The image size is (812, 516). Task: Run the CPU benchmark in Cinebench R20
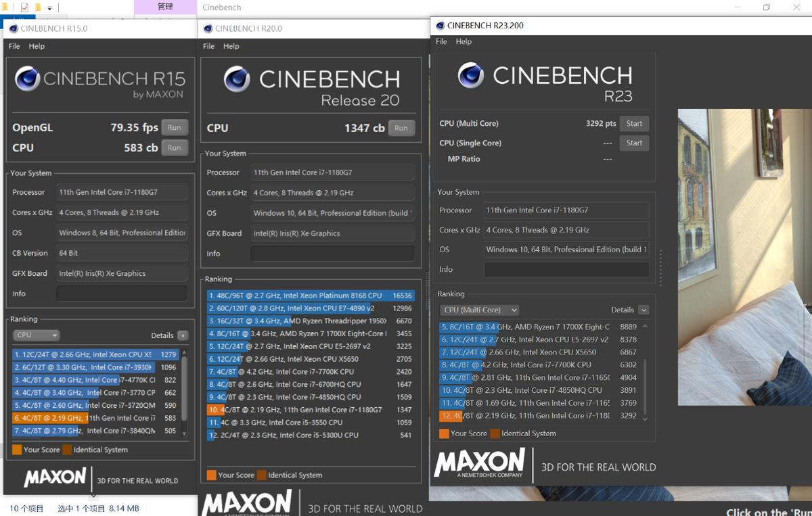401,128
